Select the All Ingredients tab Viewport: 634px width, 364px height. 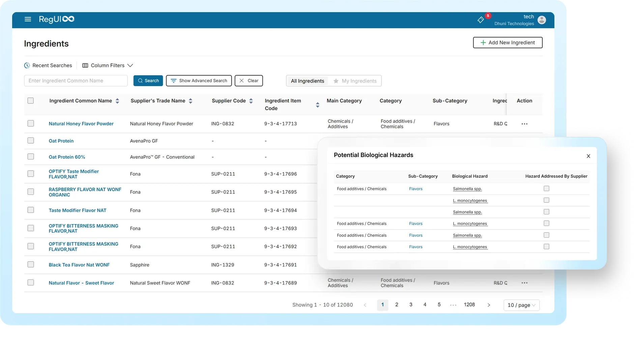307,81
